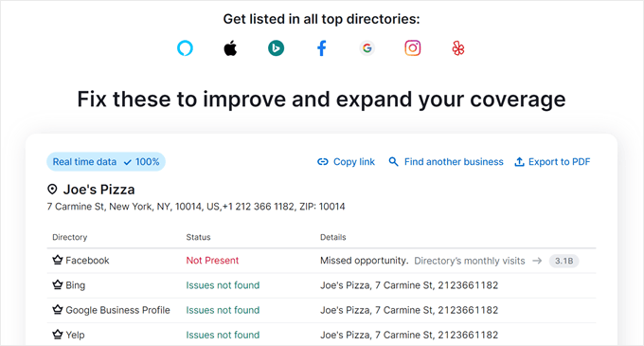The width and height of the screenshot is (644, 346).
Task: Click the 3.1B monthly visits badge
Action: click(x=563, y=261)
